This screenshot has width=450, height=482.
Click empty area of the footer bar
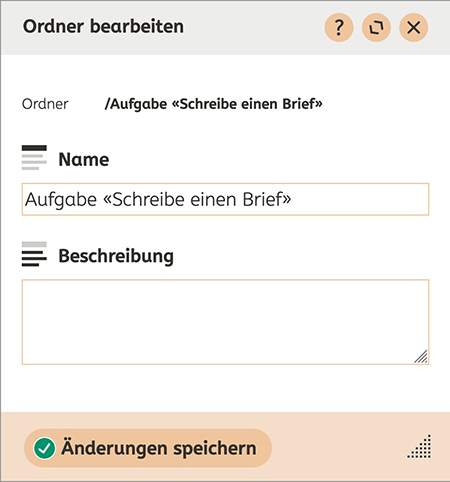click(x=337, y=447)
